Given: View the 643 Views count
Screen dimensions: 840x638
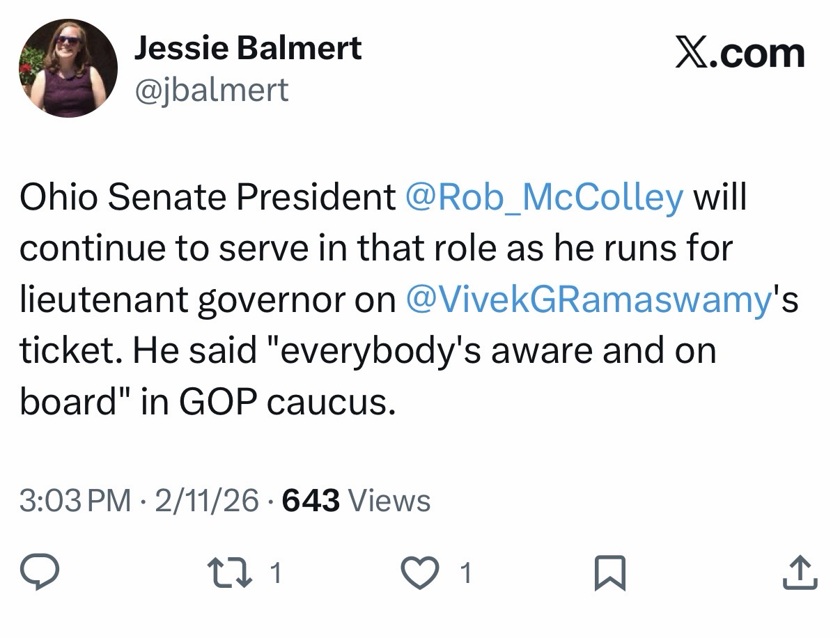Looking at the screenshot, I should point(356,500).
